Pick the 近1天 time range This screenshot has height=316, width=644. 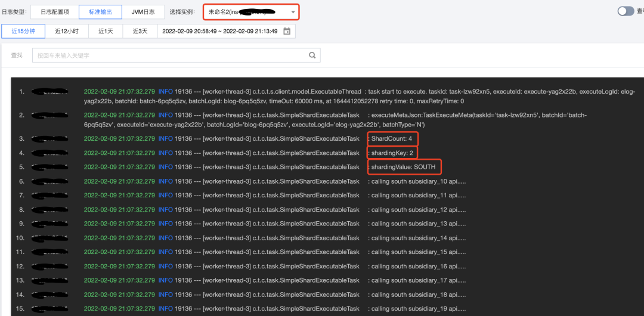coord(106,31)
